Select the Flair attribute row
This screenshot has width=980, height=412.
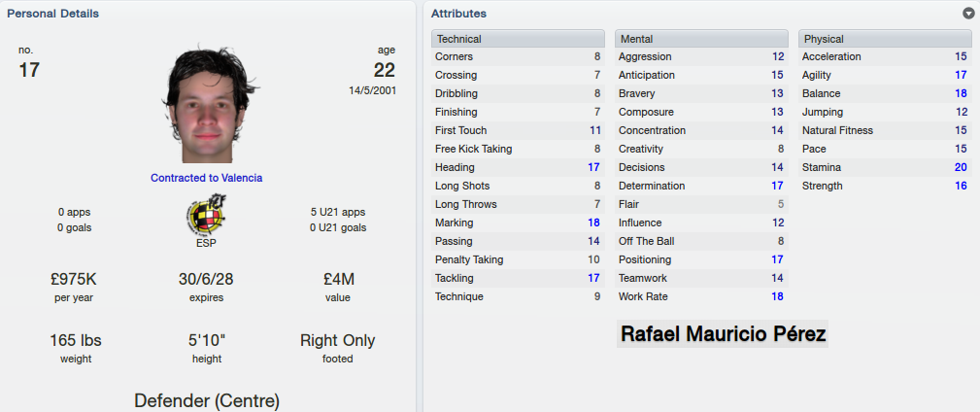coord(701,204)
